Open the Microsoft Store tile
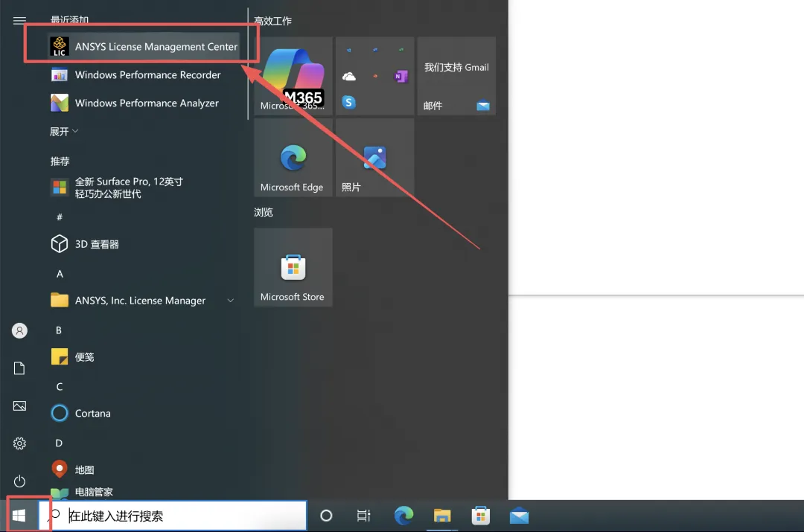The height and width of the screenshot is (532, 804). tap(293, 268)
